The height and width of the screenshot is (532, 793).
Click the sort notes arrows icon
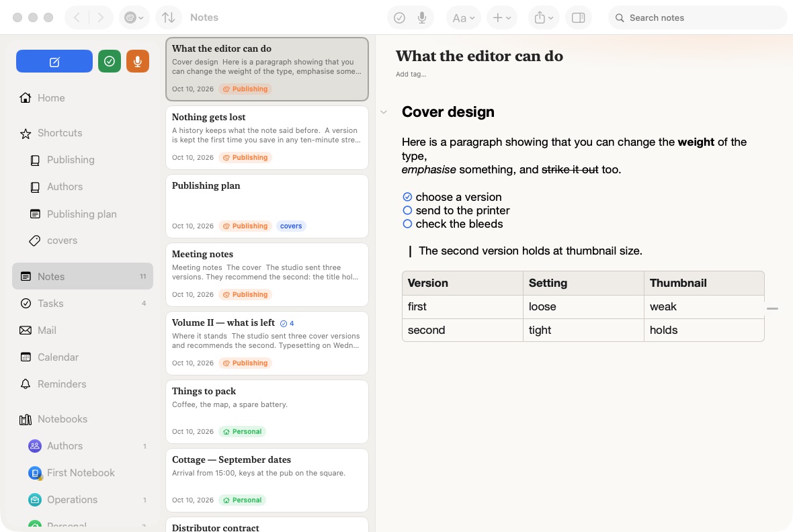pos(169,17)
